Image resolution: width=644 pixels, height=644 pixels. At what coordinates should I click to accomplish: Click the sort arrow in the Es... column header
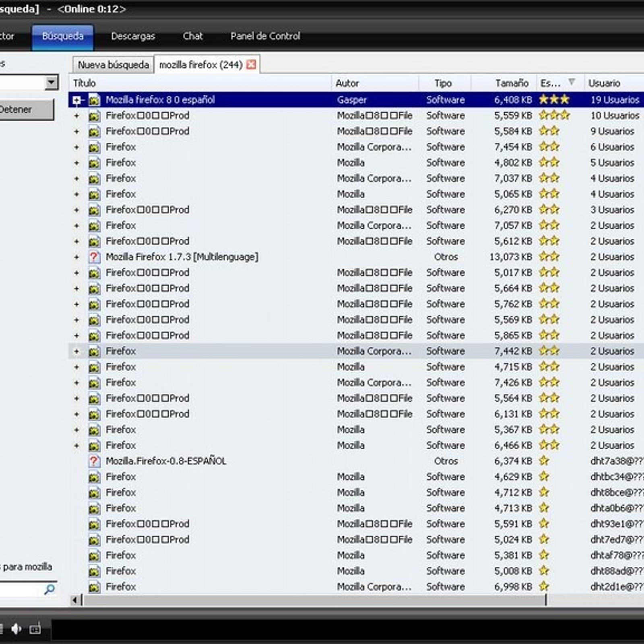coord(571,82)
